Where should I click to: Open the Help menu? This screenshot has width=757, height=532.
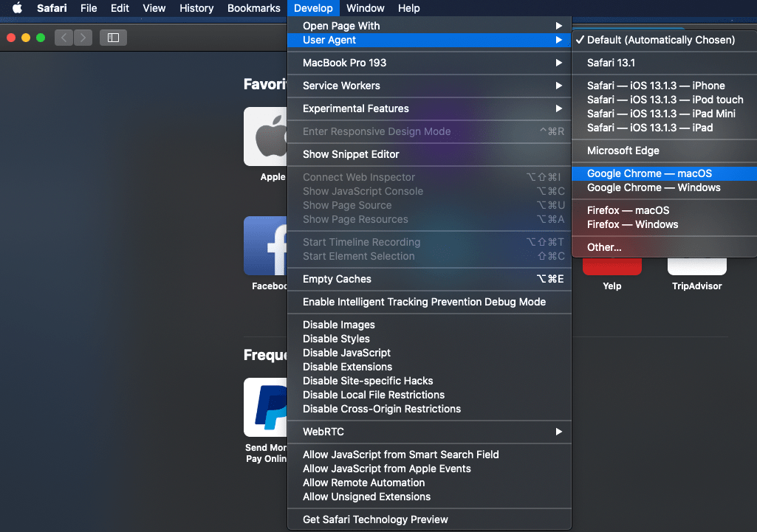(x=409, y=8)
